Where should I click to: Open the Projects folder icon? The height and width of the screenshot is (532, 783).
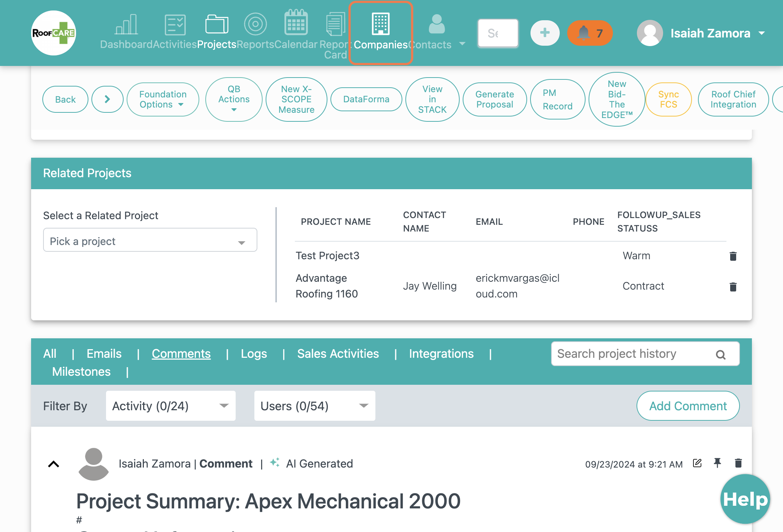(217, 25)
